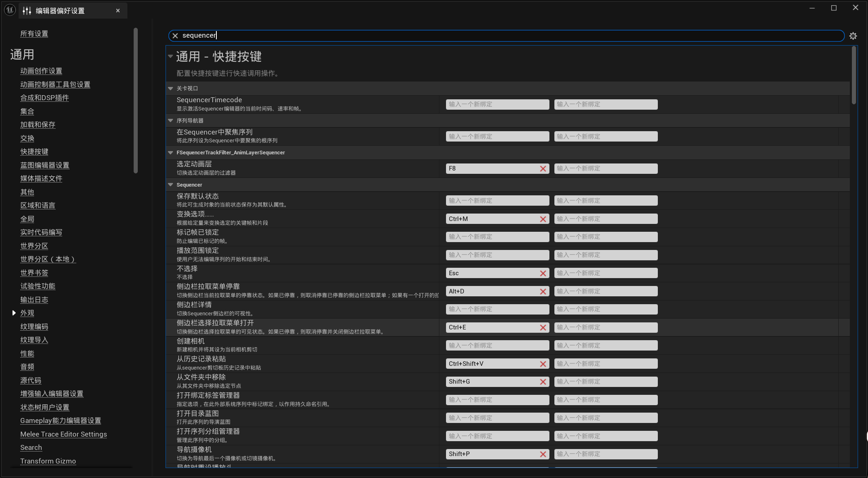
Task: Select the 从历史记录粘贴 row label
Action: pyautogui.click(x=201, y=359)
